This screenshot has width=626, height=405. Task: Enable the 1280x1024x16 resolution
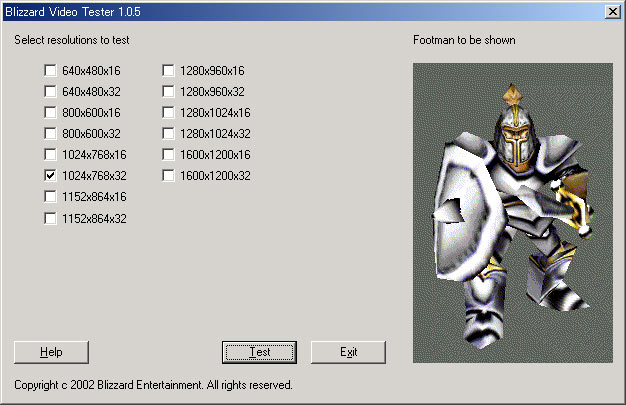[168, 113]
